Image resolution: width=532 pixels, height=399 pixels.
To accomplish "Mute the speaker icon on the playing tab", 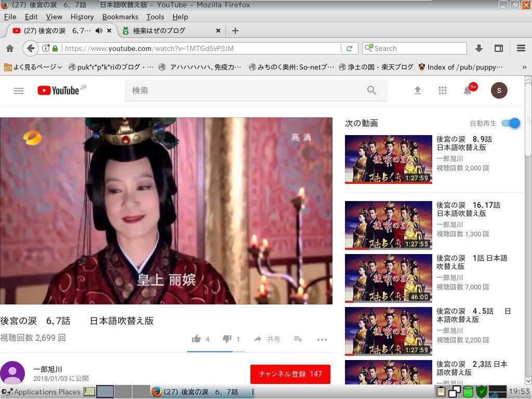I will [99, 30].
